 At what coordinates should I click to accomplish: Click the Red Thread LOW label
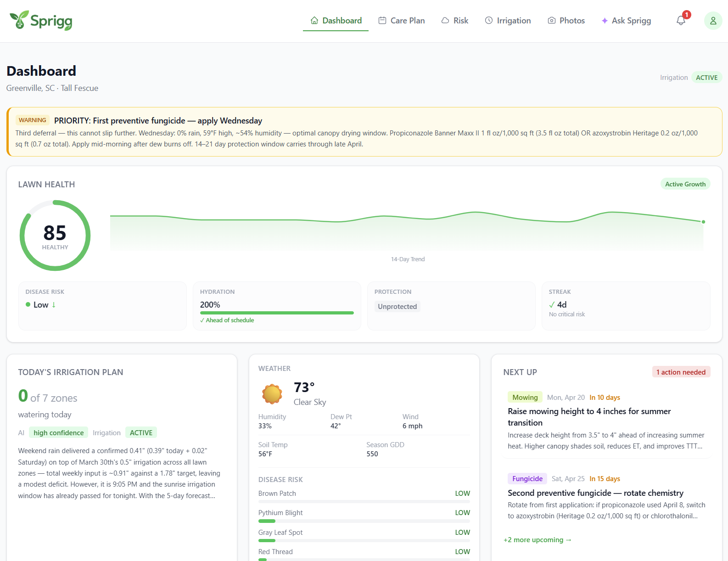click(462, 552)
